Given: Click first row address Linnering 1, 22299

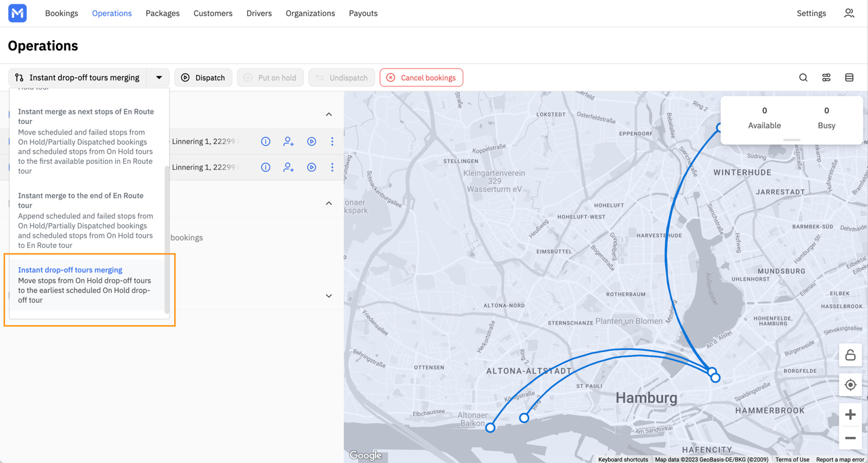Looking at the screenshot, I should click(203, 142).
